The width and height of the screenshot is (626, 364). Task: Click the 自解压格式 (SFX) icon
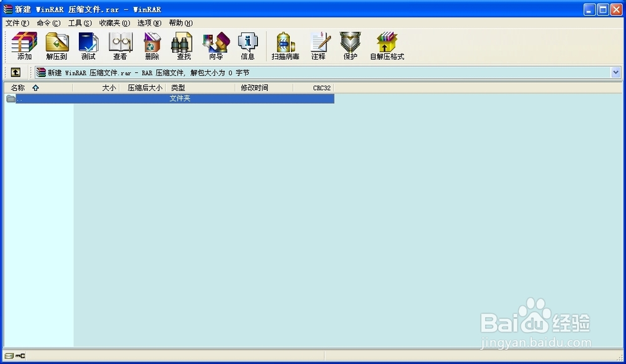(x=387, y=46)
